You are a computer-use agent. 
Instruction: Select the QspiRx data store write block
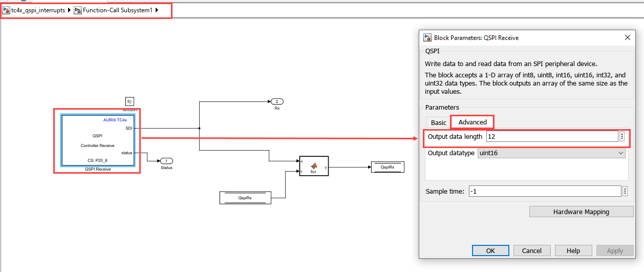(x=387, y=167)
